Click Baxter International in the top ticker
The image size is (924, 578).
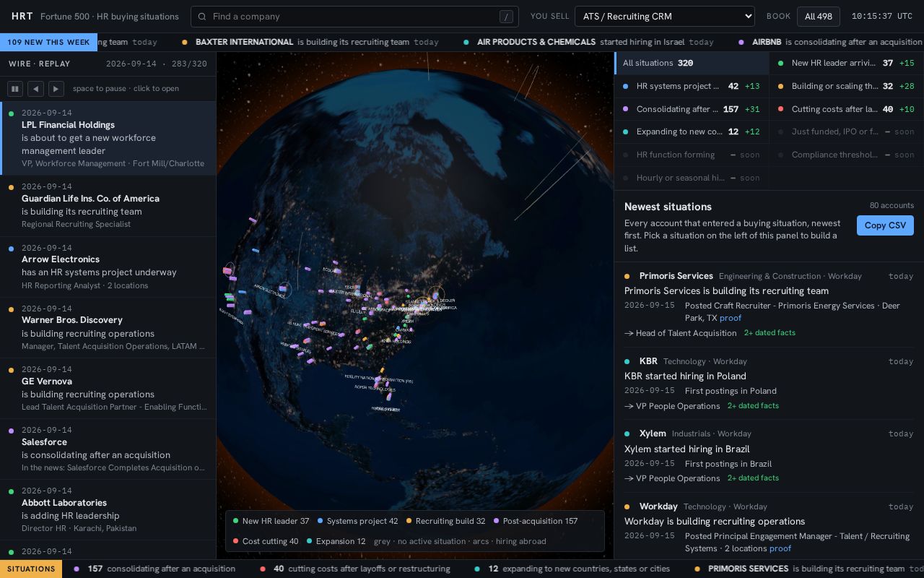pyautogui.click(x=244, y=43)
